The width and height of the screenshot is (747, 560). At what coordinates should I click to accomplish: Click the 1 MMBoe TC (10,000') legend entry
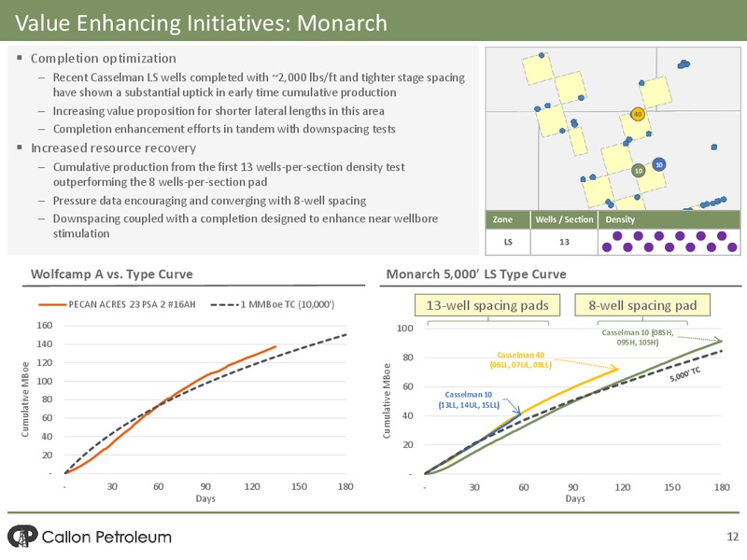pos(273,304)
